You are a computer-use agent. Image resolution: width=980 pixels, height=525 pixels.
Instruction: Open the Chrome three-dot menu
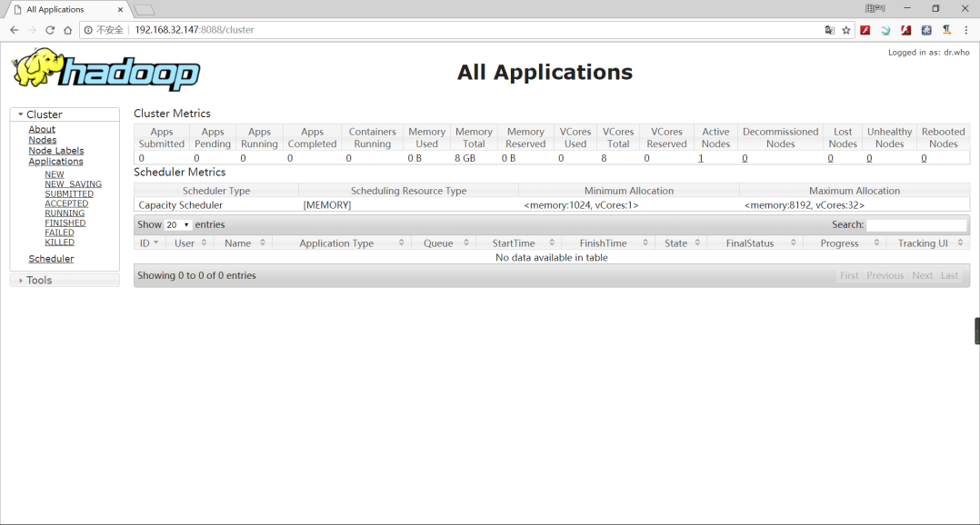pyautogui.click(x=966, y=30)
